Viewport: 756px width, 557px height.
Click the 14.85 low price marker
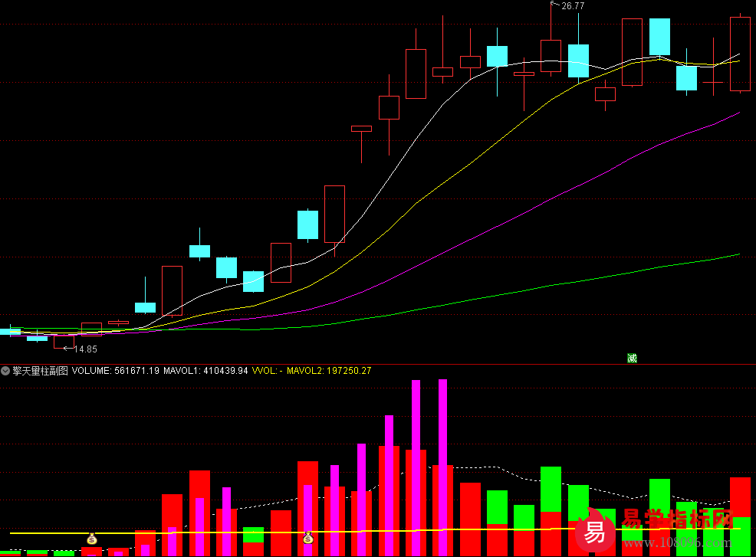(x=85, y=349)
